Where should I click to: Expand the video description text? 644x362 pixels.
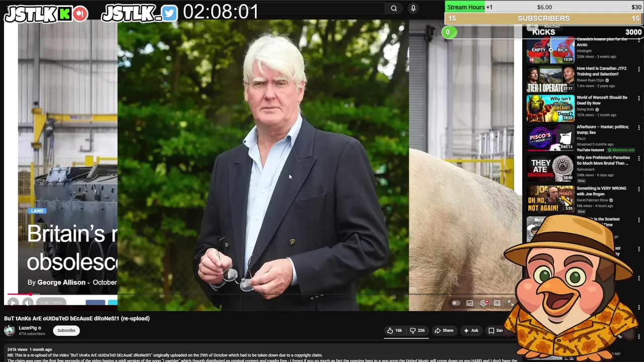(262, 355)
